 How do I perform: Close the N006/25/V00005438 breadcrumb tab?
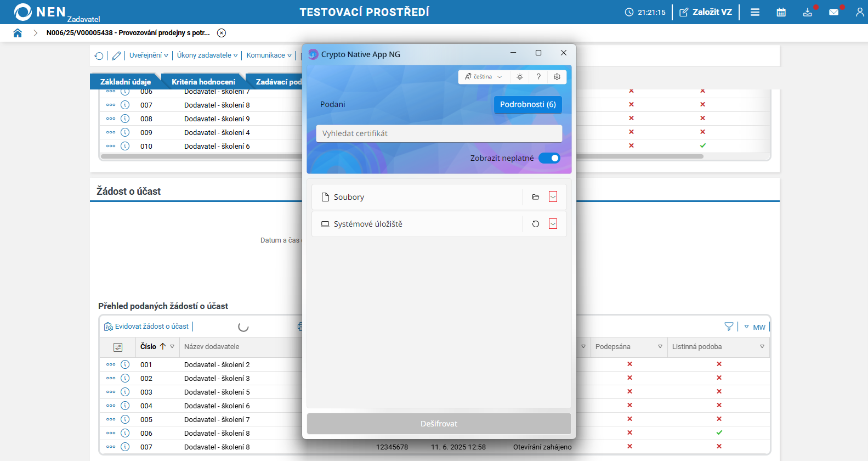[222, 33]
